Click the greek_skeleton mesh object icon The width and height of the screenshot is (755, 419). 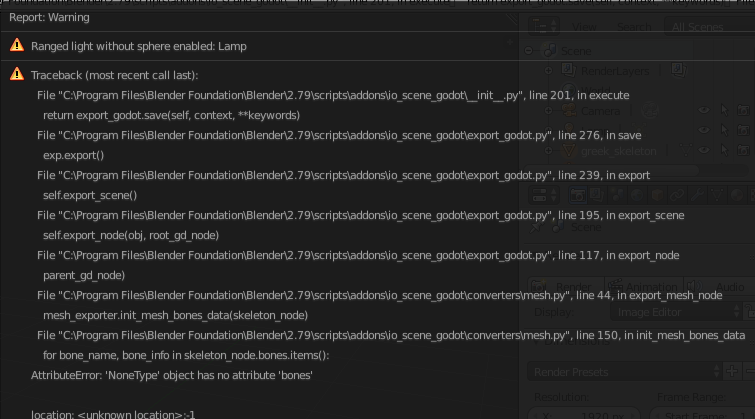[x=569, y=150]
